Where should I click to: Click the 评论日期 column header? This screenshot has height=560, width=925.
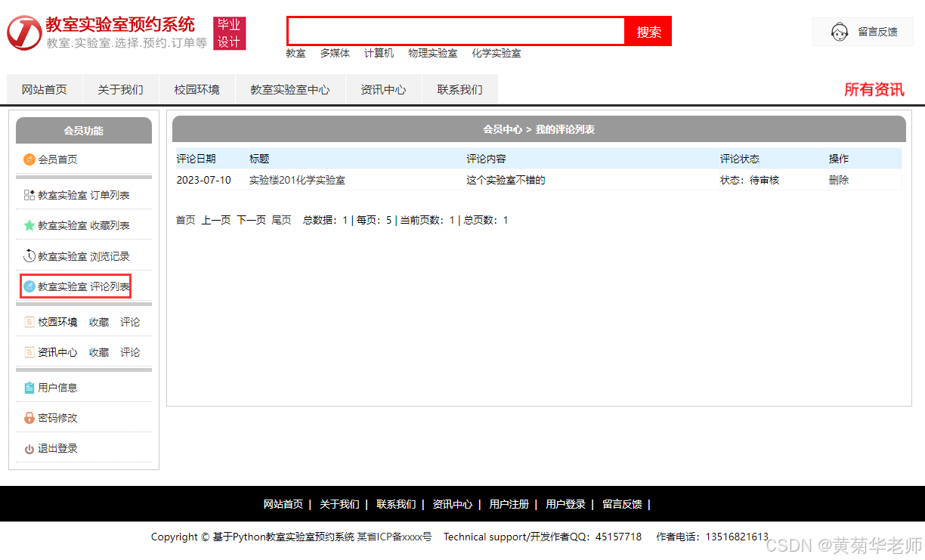(196, 159)
